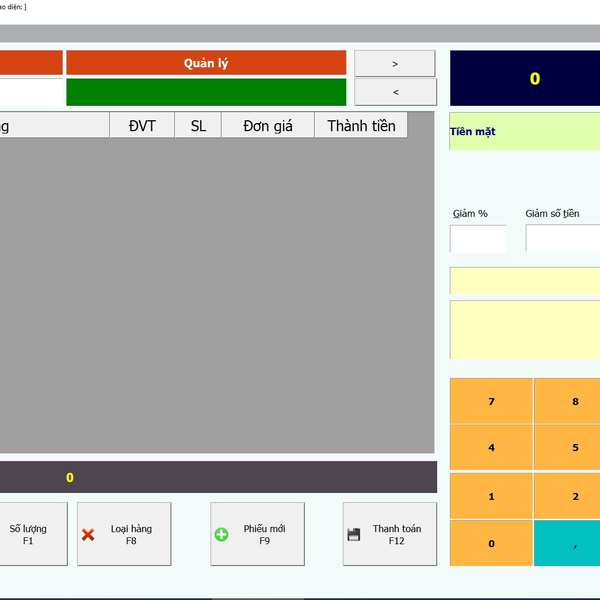600x600 pixels.
Task: Click the green bar below Quản lý
Action: pyautogui.click(x=206, y=92)
